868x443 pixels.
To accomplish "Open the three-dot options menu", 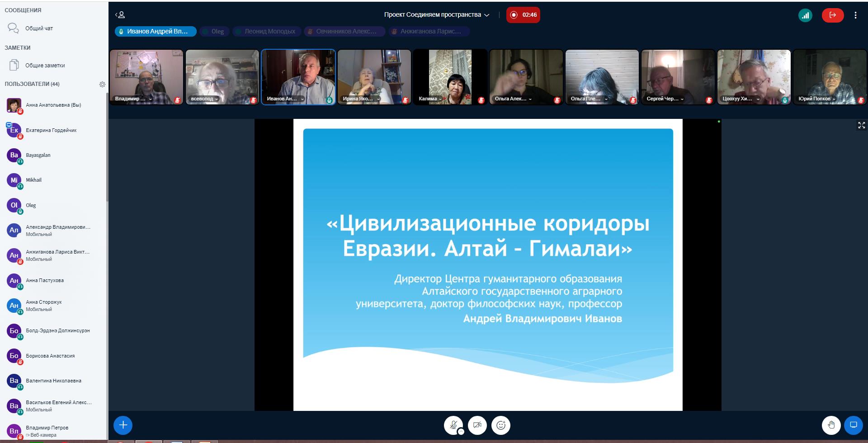I will 855,15.
